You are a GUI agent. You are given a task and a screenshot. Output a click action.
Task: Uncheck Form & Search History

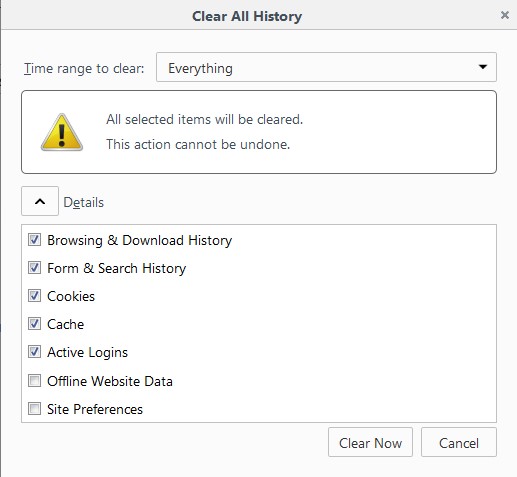[x=34, y=268]
